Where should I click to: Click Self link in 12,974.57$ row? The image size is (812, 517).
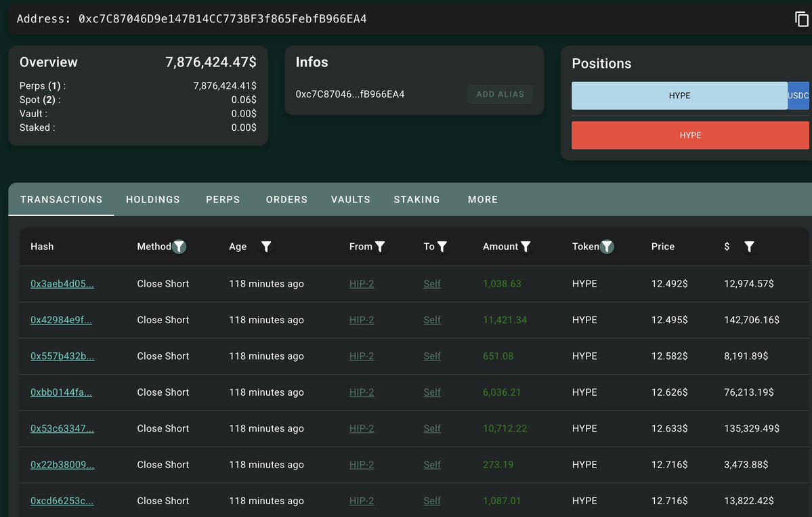[432, 284]
